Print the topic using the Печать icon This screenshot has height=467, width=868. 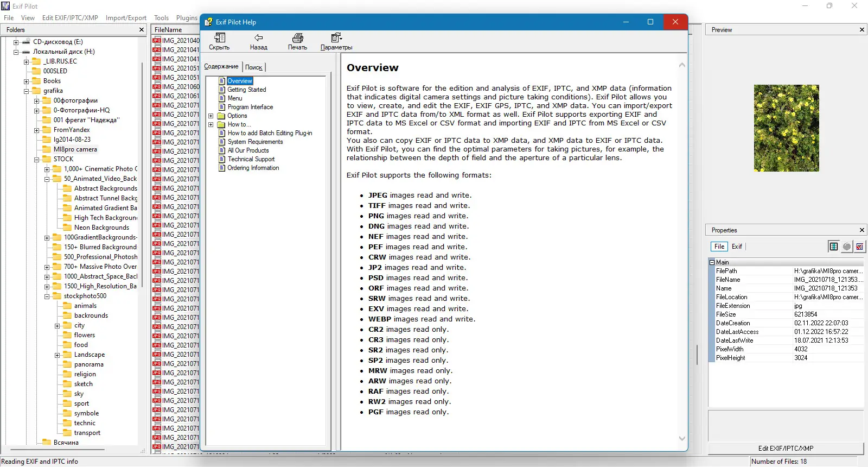pos(297,37)
